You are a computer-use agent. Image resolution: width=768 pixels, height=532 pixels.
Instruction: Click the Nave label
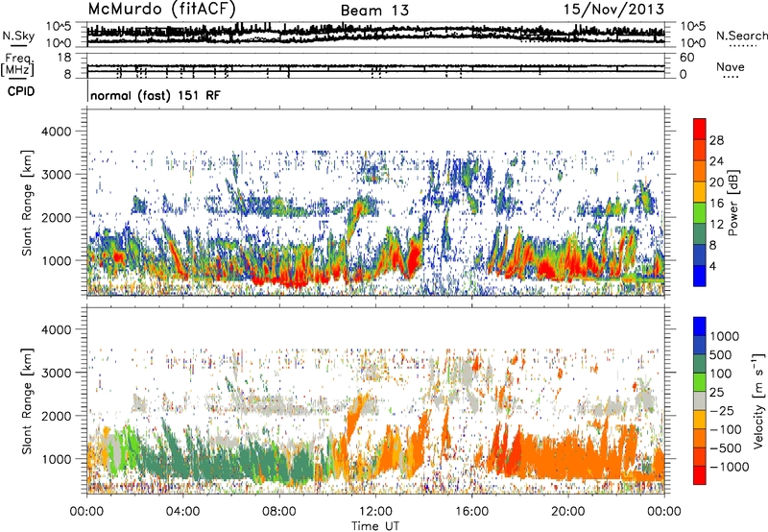point(731,66)
